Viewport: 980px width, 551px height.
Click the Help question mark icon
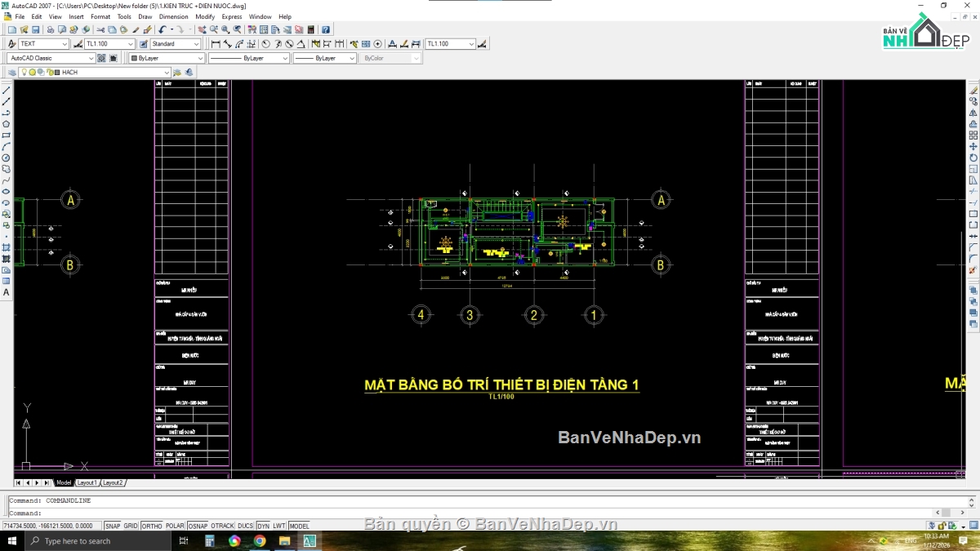[326, 30]
